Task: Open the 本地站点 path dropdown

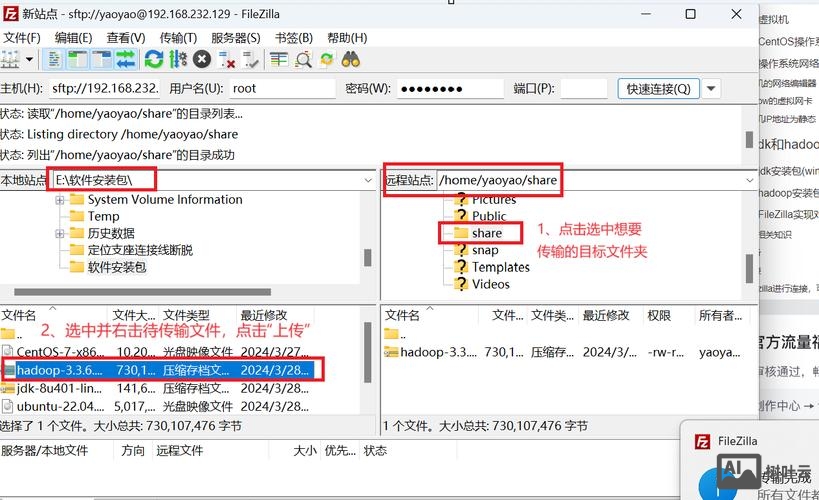Action: (368, 180)
